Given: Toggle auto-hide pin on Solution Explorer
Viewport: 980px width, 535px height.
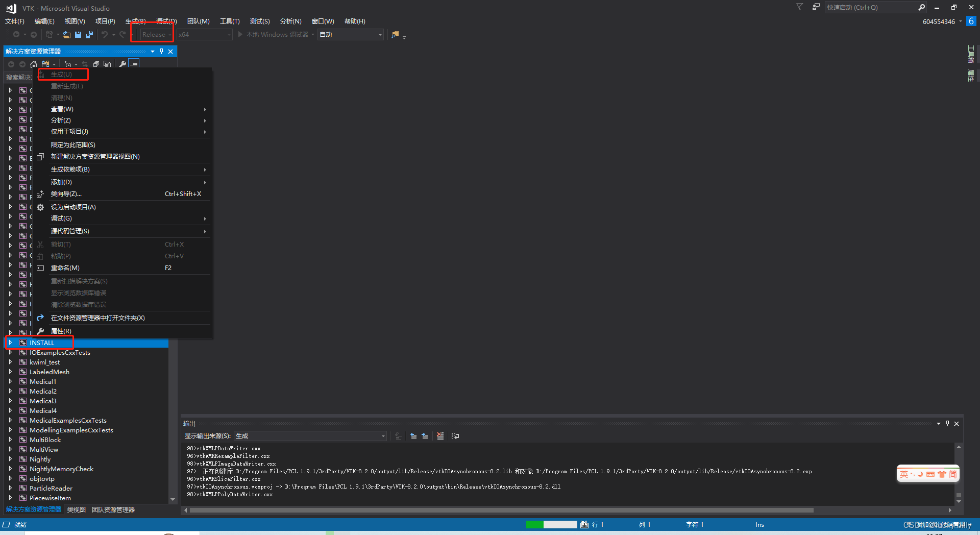Looking at the screenshot, I should coord(161,52).
